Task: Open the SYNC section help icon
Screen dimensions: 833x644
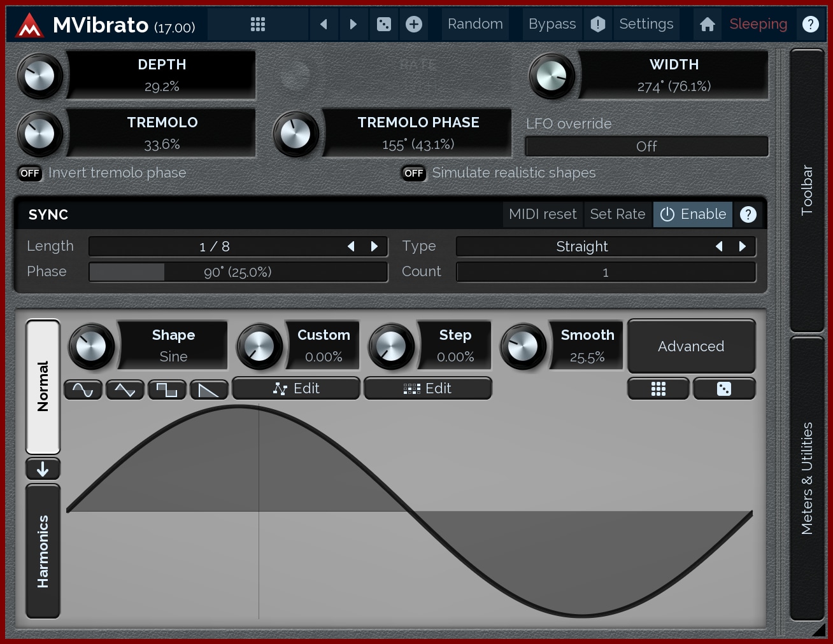Action: pyautogui.click(x=748, y=214)
